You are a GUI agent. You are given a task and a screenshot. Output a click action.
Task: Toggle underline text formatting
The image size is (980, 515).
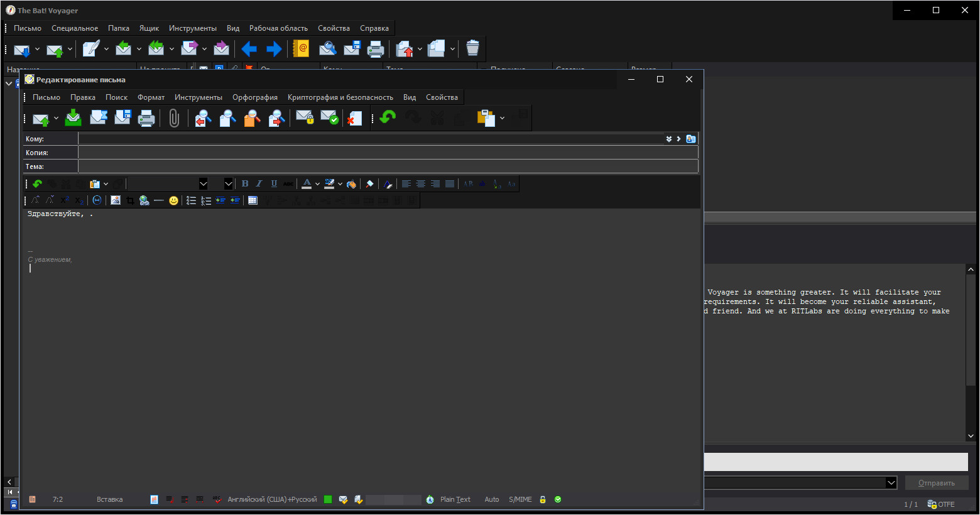(x=274, y=184)
